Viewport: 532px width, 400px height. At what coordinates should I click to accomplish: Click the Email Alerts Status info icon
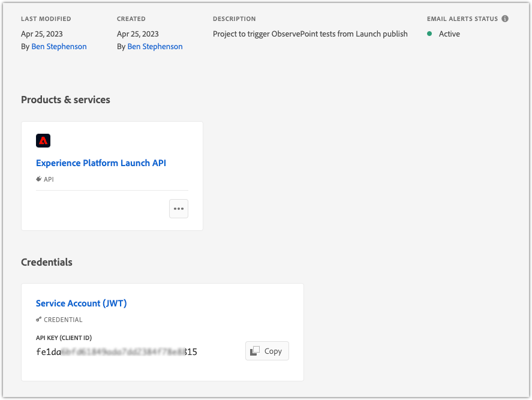(505, 19)
